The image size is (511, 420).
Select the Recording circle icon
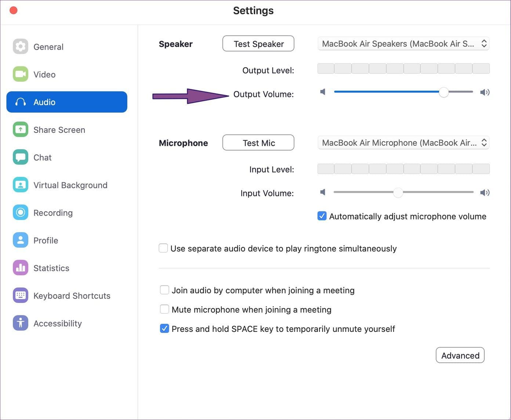point(21,213)
